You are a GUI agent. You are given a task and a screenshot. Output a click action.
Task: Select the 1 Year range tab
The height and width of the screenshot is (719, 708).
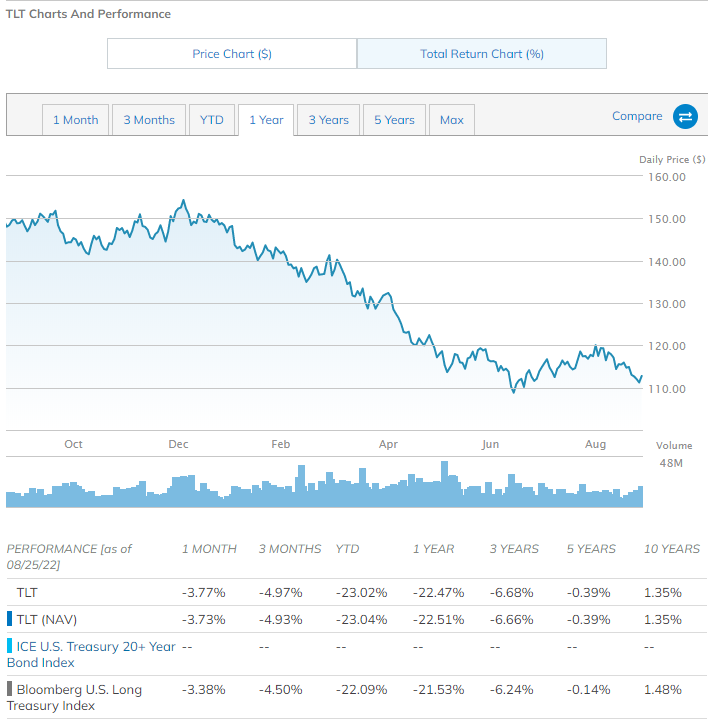point(266,120)
